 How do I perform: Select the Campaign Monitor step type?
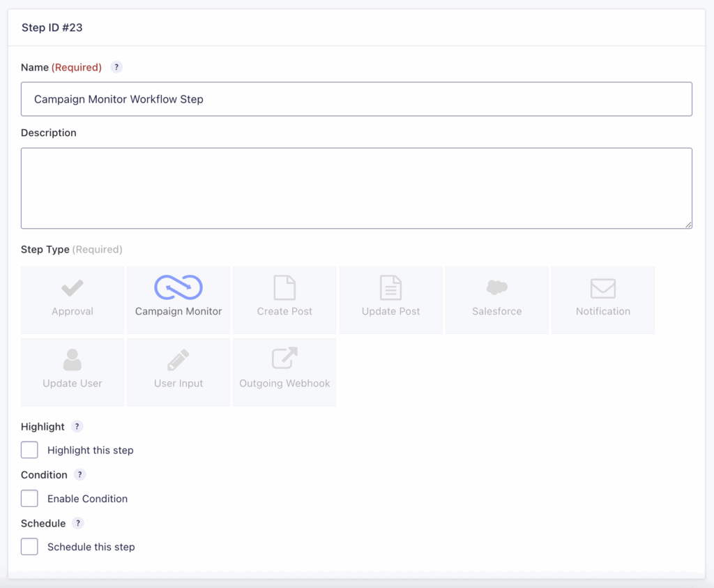tap(178, 300)
